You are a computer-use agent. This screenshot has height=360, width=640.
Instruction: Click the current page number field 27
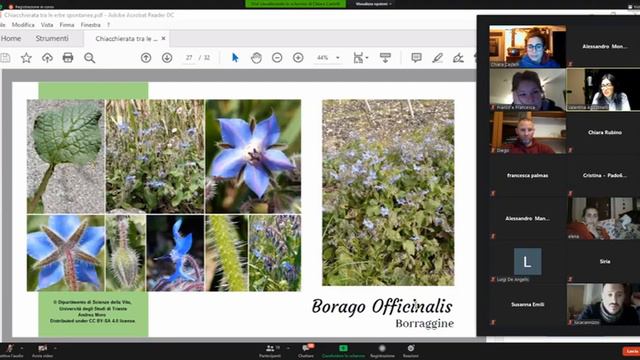[x=189, y=58]
